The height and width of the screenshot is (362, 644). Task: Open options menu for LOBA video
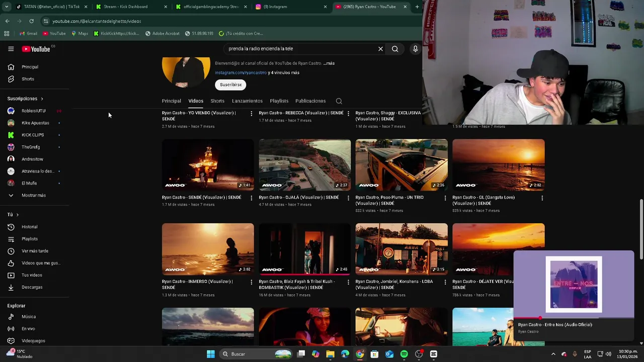tap(445, 283)
